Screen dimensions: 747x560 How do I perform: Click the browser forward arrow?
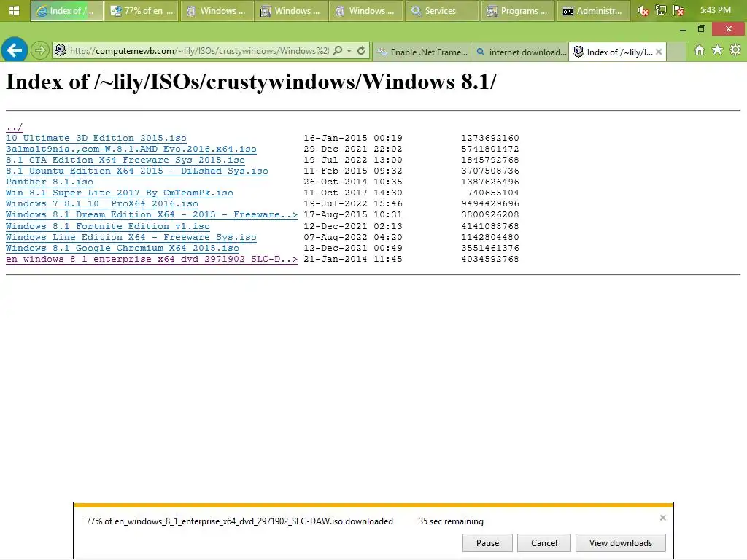40,50
